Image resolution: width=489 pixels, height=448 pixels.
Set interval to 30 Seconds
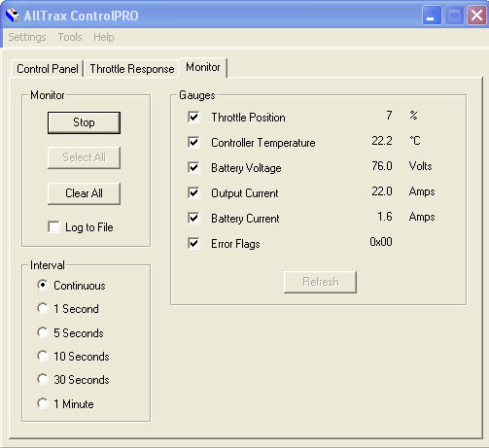(x=43, y=379)
